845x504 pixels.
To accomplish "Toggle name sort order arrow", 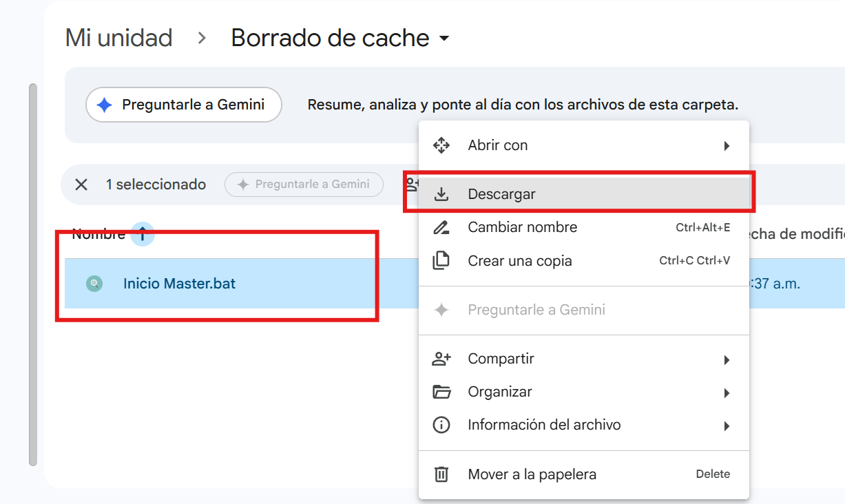I will click(143, 234).
